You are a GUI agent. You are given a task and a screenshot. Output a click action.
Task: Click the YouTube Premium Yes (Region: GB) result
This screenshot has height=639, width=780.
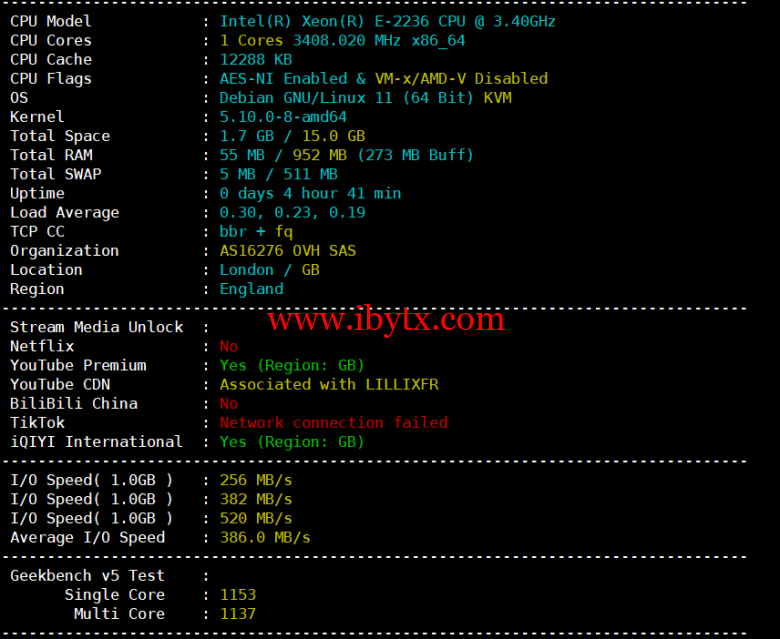tap(292, 365)
